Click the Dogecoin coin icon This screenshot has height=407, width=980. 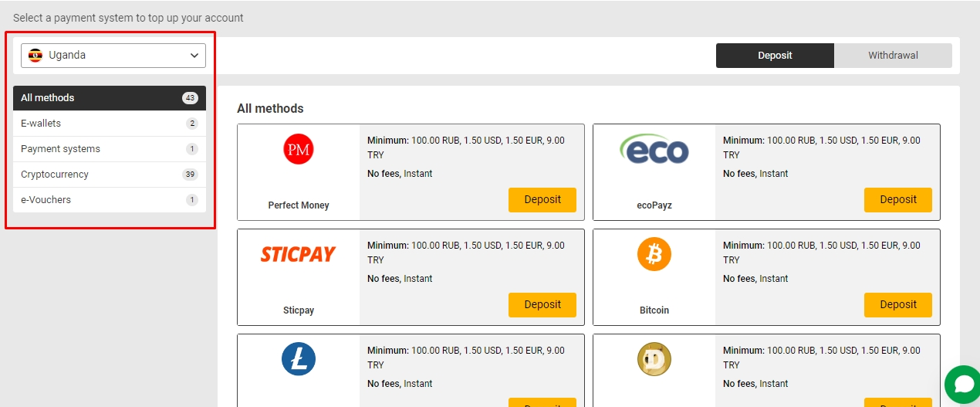coord(654,359)
